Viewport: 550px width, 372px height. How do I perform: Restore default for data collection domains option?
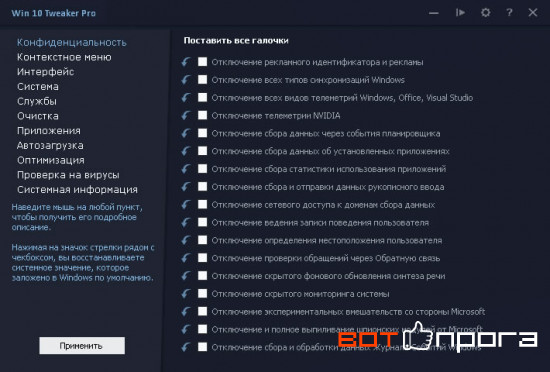click(186, 205)
